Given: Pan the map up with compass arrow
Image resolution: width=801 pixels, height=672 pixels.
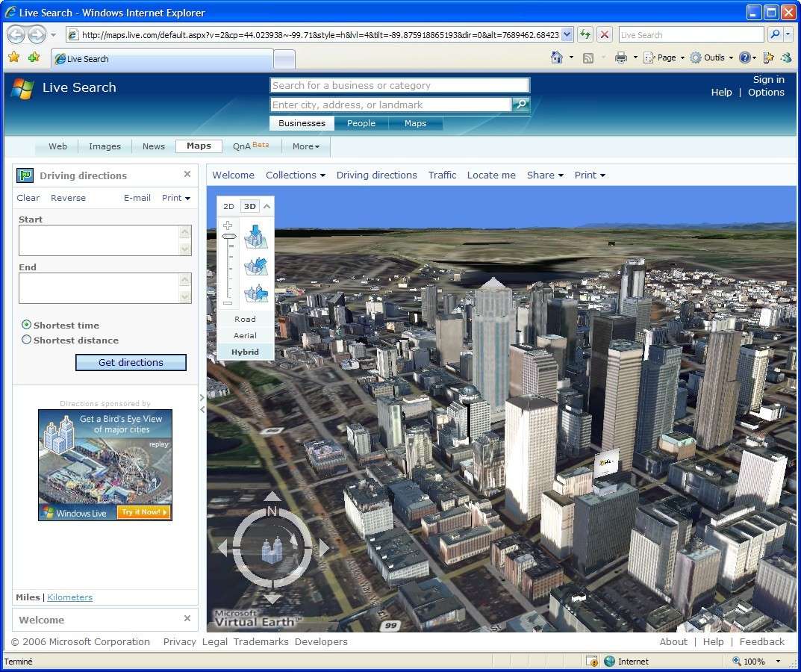Looking at the screenshot, I should click(272, 497).
